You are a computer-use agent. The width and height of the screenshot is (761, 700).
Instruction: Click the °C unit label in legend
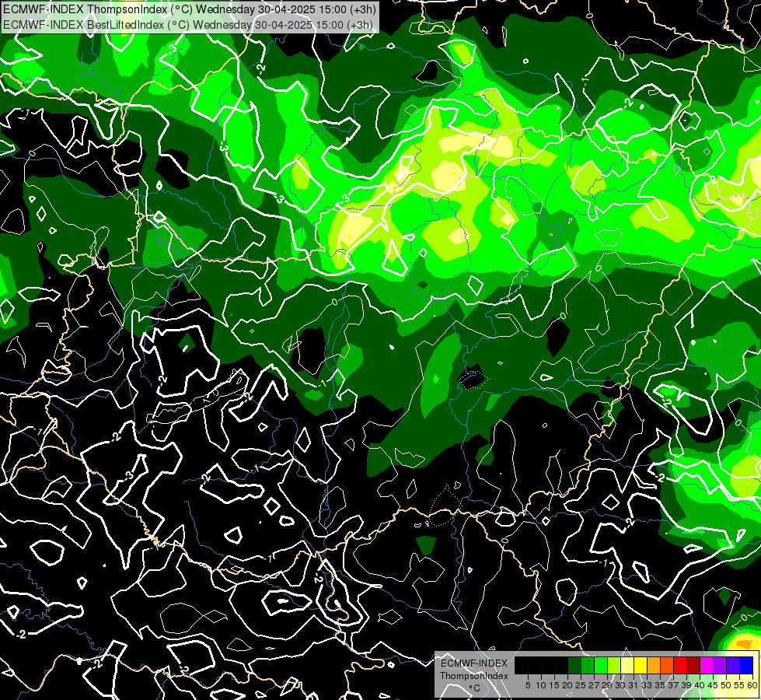475,688
